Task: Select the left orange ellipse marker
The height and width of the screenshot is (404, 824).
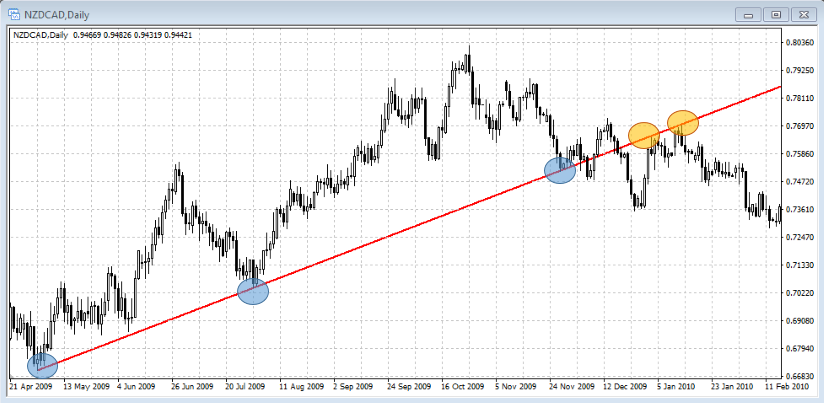Action: click(644, 134)
